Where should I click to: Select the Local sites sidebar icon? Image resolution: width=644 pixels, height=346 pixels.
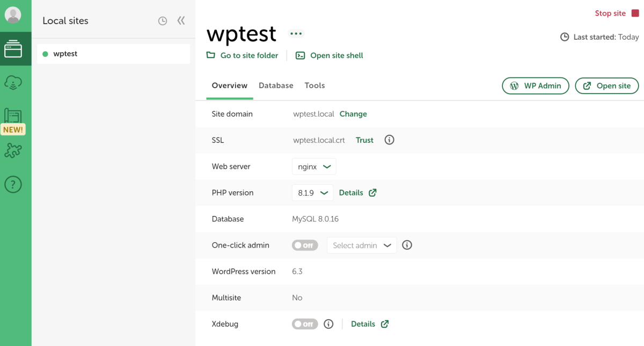coord(13,49)
